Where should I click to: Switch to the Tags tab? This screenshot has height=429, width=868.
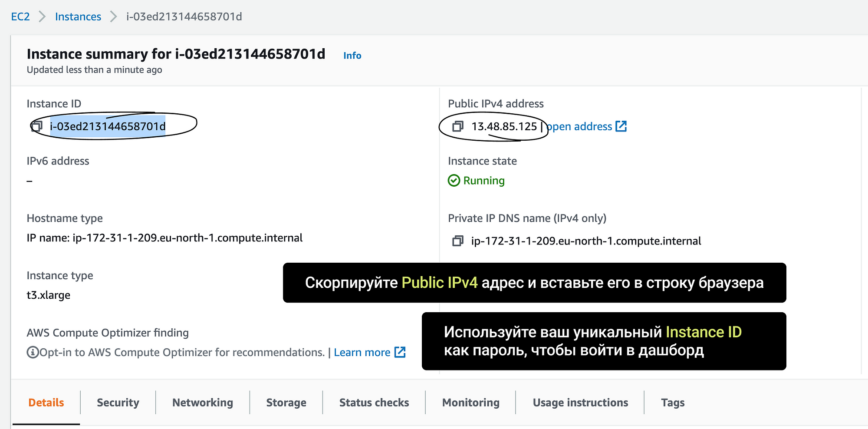[673, 403]
